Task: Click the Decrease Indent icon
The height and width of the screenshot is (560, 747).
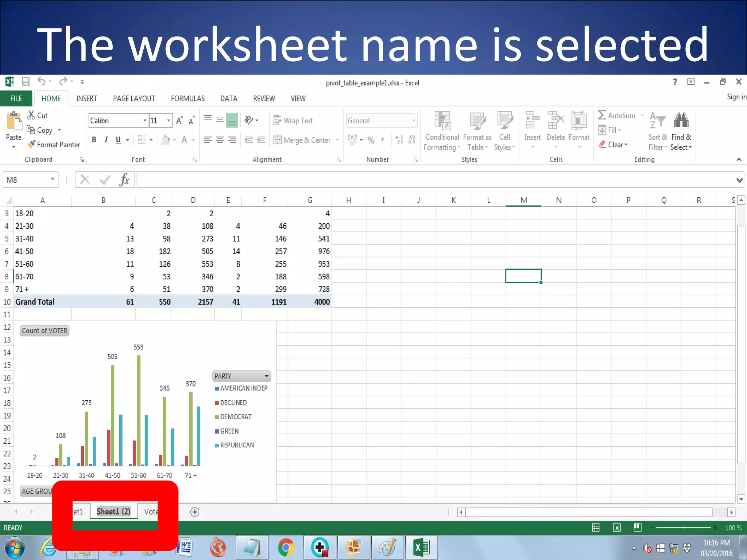Action: coord(249,140)
